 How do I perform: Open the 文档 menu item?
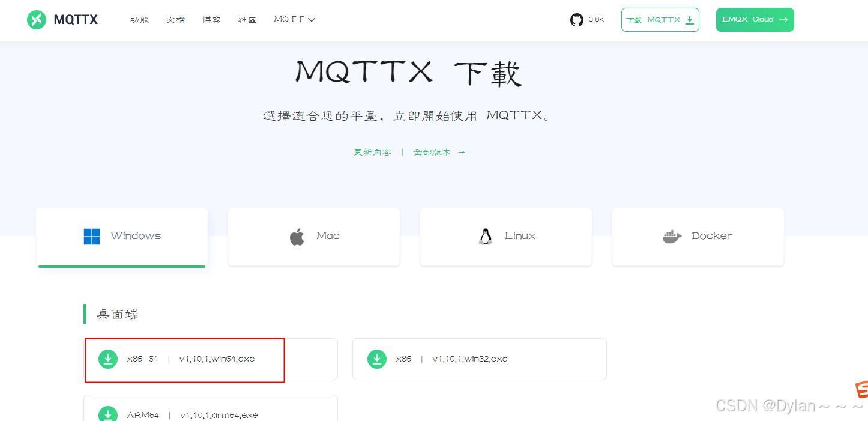click(x=176, y=20)
